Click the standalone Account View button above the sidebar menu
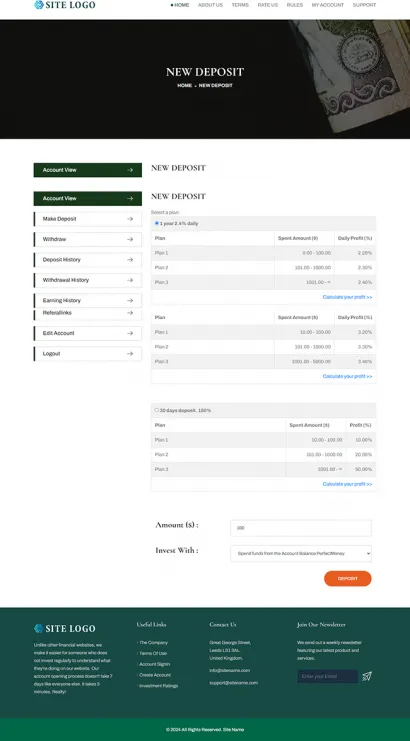This screenshot has width=410, height=741. (87, 170)
